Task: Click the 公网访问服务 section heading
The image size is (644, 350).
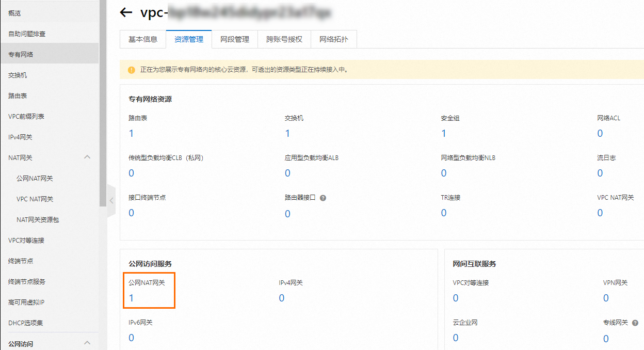Action: [x=150, y=264]
